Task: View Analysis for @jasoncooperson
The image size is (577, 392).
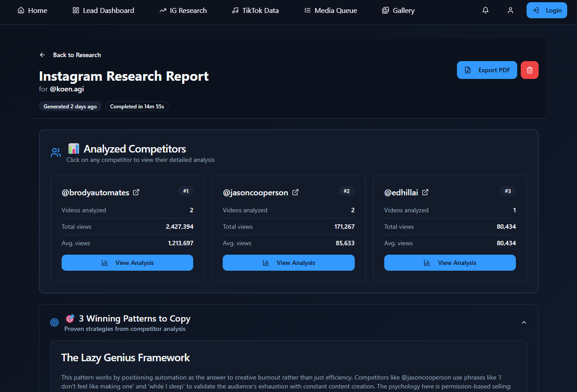Action: coord(288,263)
